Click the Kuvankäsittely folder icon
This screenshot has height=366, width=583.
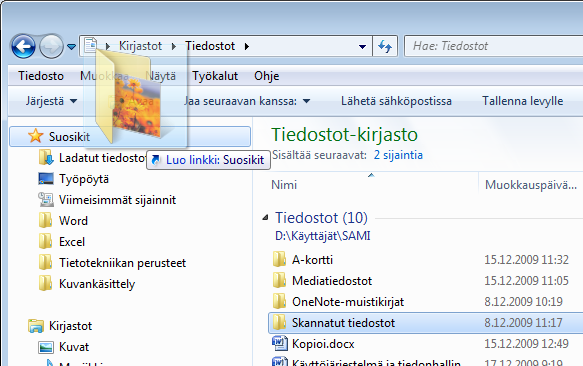tap(45, 283)
